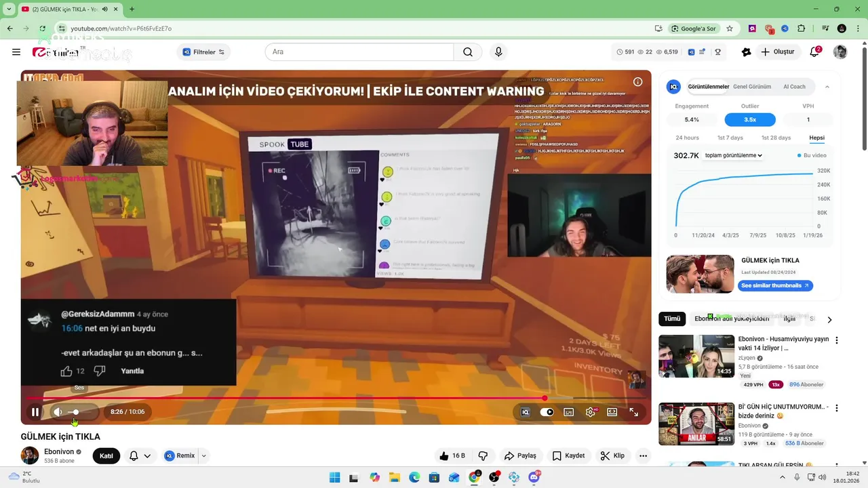Enter full screen mode
The width and height of the screenshot is (868, 488).
(x=634, y=411)
